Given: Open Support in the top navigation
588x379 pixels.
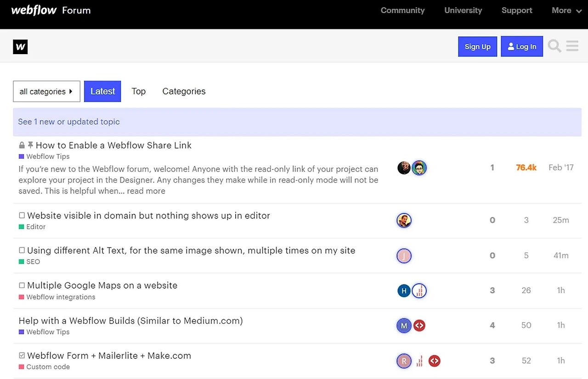Looking at the screenshot, I should tap(517, 10).
